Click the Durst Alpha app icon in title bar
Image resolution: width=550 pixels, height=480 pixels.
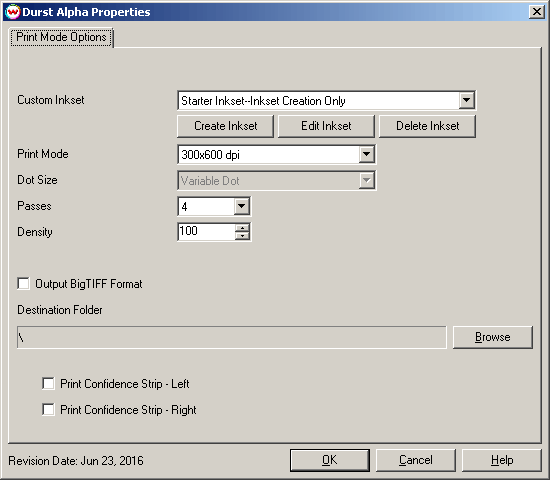13,12
